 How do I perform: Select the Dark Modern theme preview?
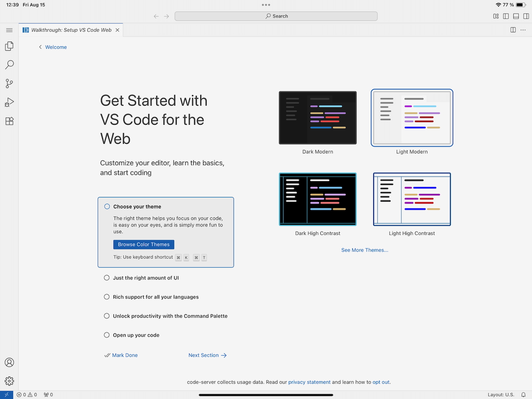click(x=318, y=118)
